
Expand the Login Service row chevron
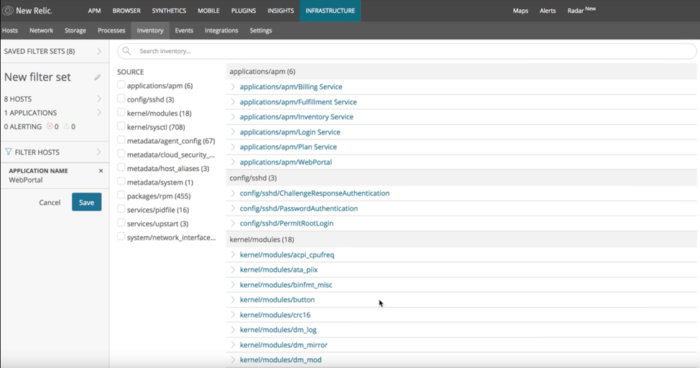point(233,132)
